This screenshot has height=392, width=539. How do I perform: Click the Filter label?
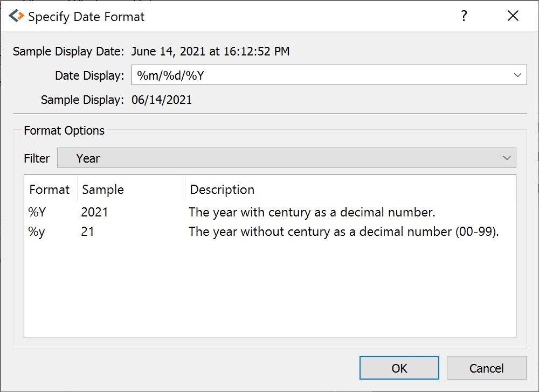[x=37, y=158]
